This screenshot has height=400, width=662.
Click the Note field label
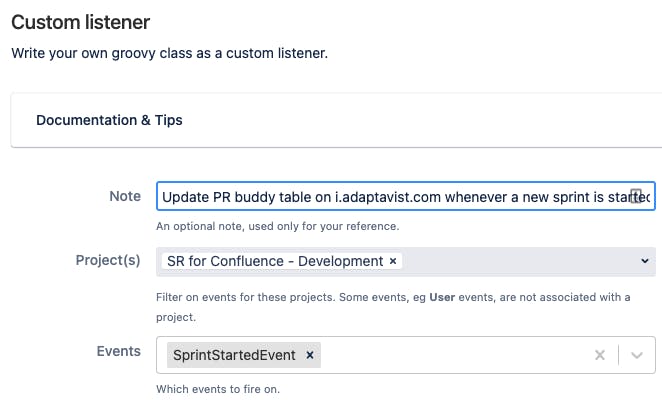tap(125, 196)
